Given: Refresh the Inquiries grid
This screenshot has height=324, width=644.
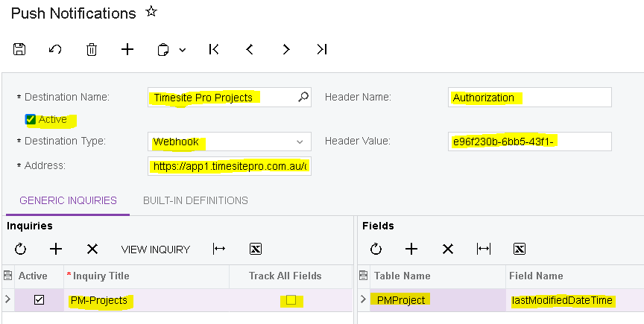Looking at the screenshot, I should (20, 249).
